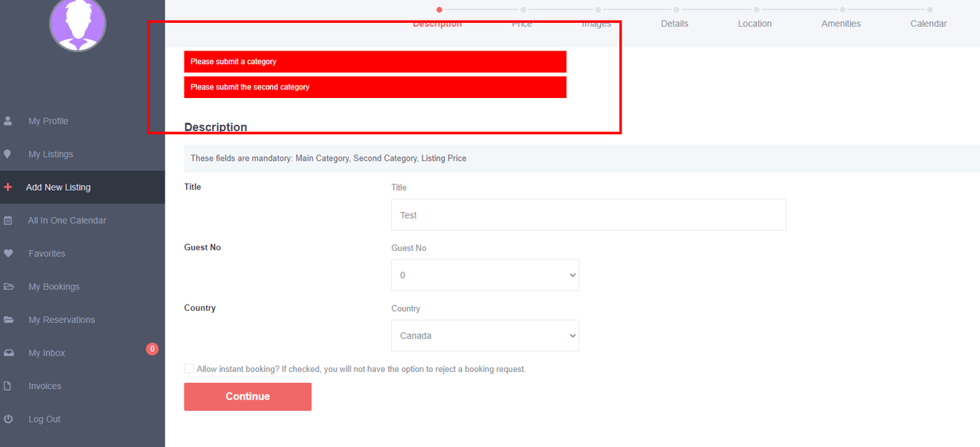The height and width of the screenshot is (447, 980).
Task: Click the Continue button
Action: [x=248, y=396]
